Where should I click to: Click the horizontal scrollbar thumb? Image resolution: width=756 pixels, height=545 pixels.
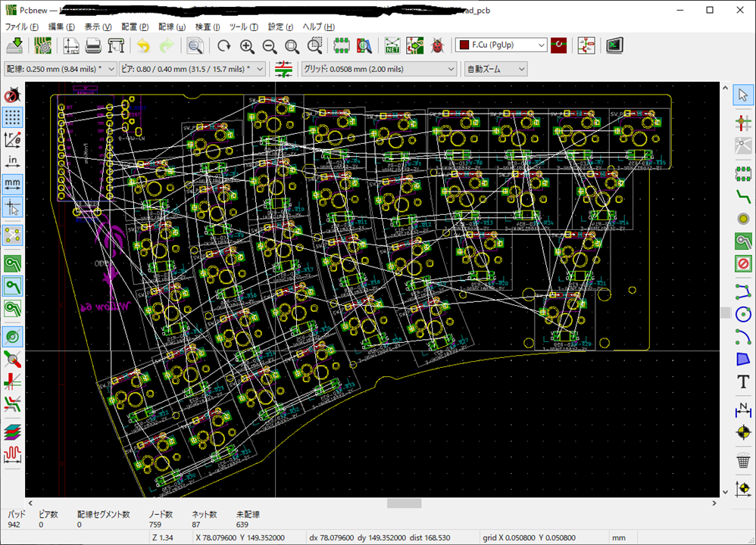(x=404, y=503)
